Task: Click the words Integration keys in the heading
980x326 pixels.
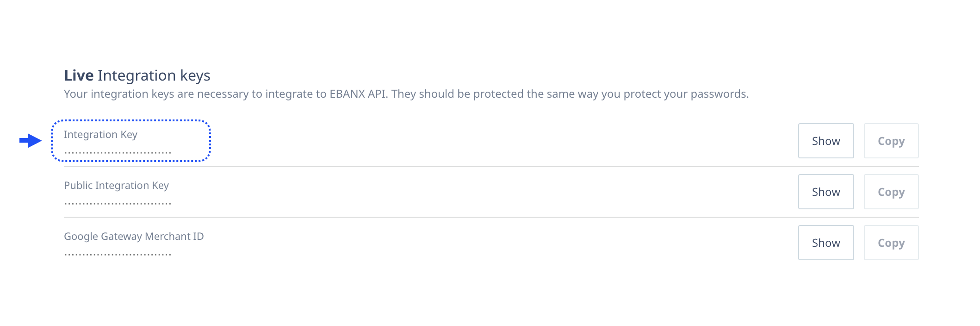Action: [154, 75]
